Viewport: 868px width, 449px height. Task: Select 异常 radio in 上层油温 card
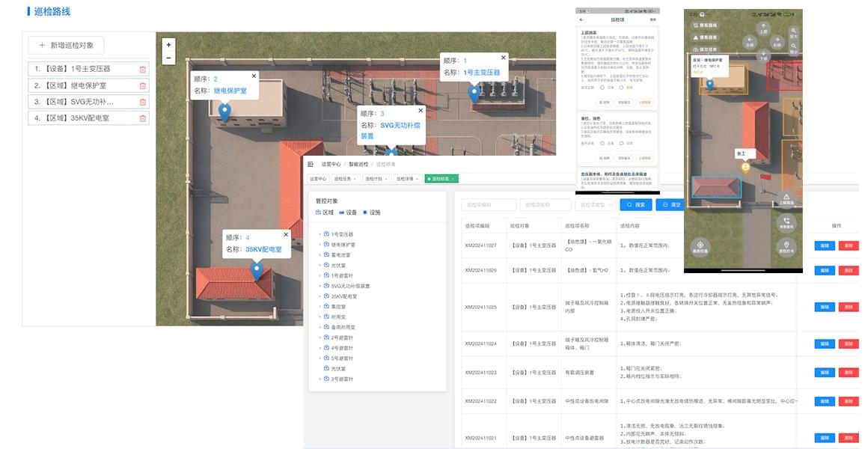pyautogui.click(x=622, y=88)
